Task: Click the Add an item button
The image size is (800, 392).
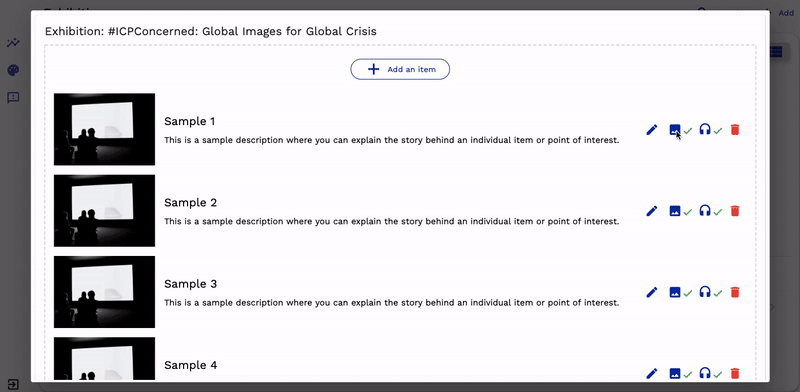Action: [x=400, y=69]
